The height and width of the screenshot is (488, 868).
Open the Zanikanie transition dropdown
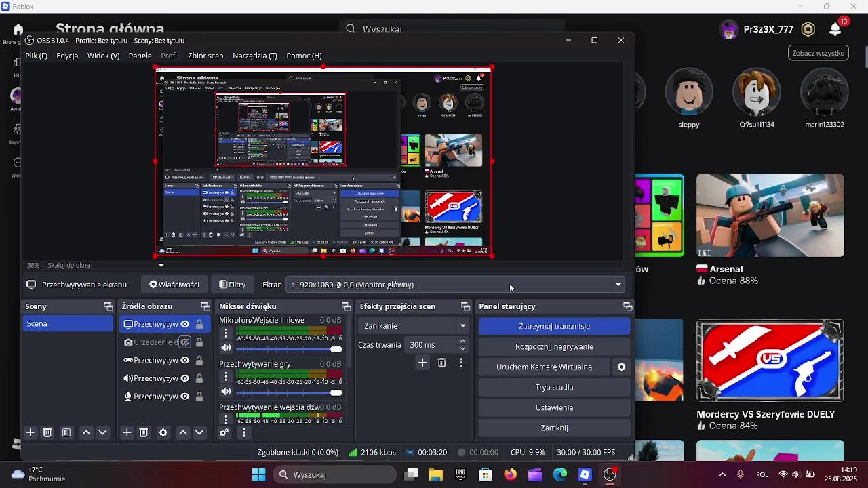(x=414, y=326)
